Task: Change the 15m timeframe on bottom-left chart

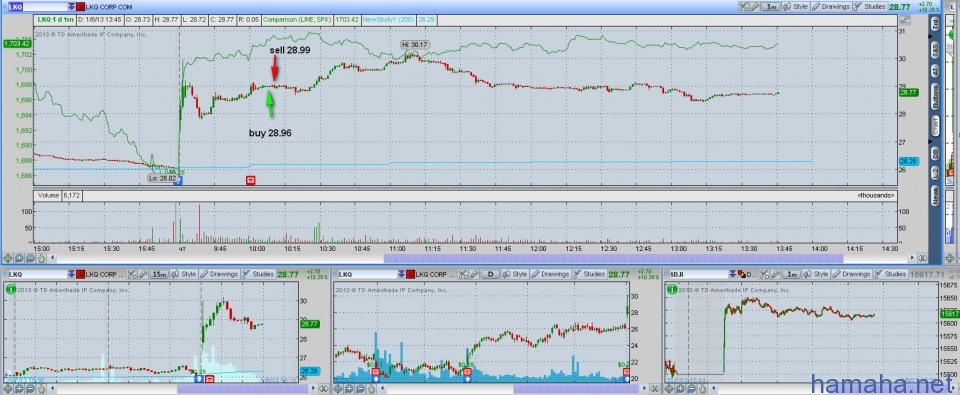Action: (159, 274)
